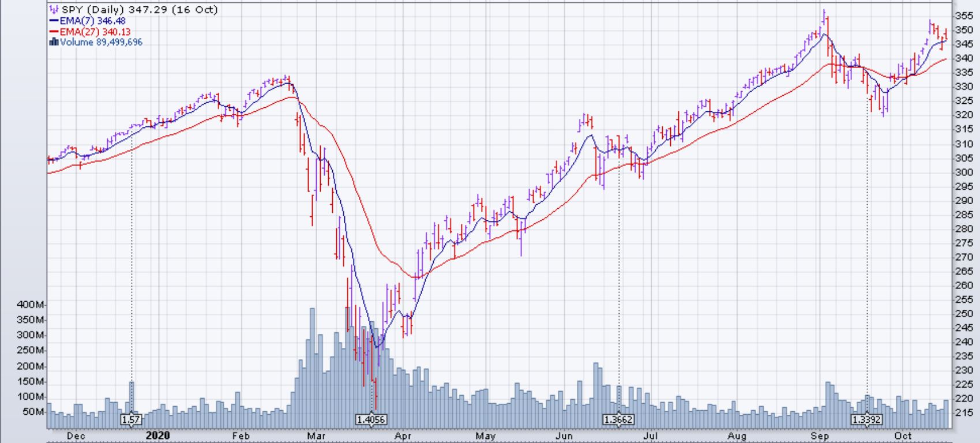Click the red EMA(27) legend line
This screenshot has height=443, width=980.
point(54,32)
